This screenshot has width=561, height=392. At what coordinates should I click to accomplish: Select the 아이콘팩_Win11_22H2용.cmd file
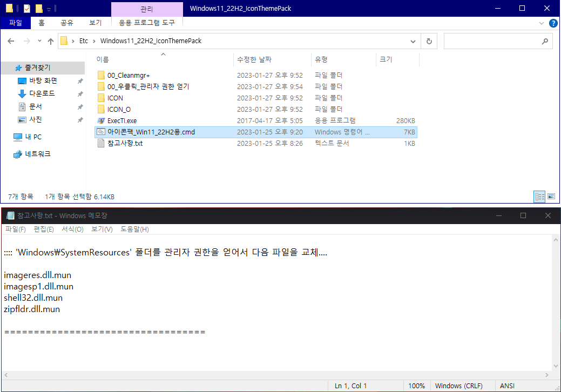point(256,132)
